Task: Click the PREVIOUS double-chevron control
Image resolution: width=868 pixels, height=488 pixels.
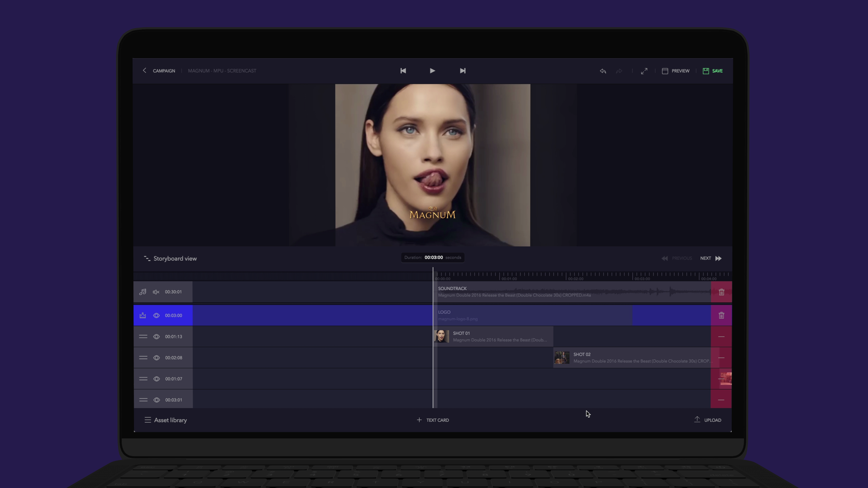Action: [664, 258]
